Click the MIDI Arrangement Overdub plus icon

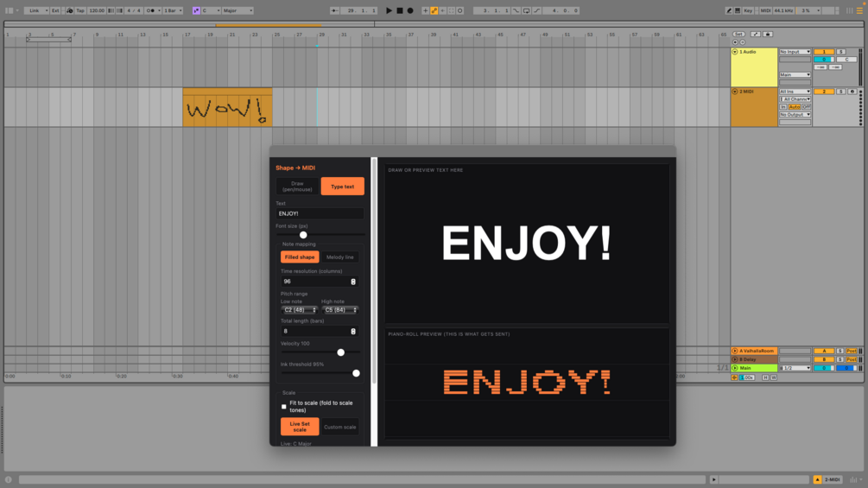coord(425,10)
